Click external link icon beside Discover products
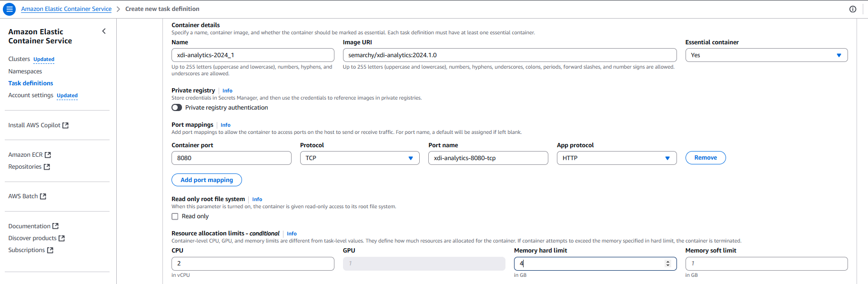868x284 pixels. [x=61, y=238]
